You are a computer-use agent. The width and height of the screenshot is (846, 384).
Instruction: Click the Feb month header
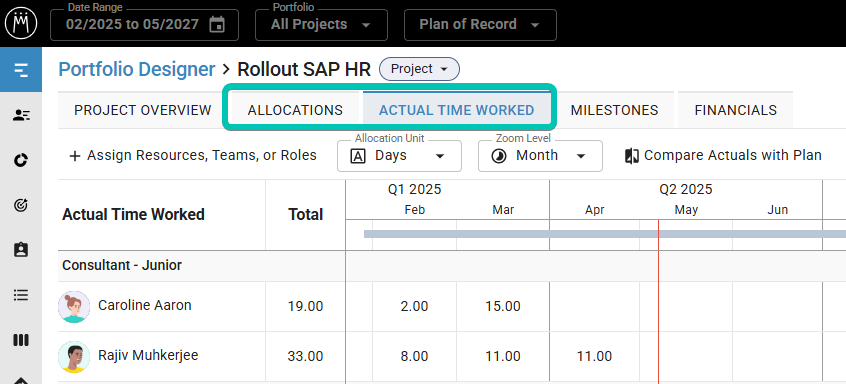pyautogui.click(x=414, y=210)
